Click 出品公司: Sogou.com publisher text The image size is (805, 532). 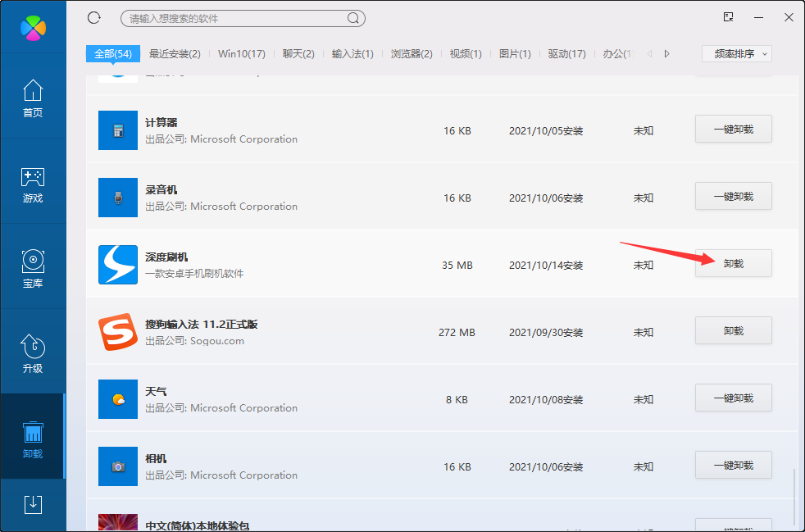click(x=194, y=341)
